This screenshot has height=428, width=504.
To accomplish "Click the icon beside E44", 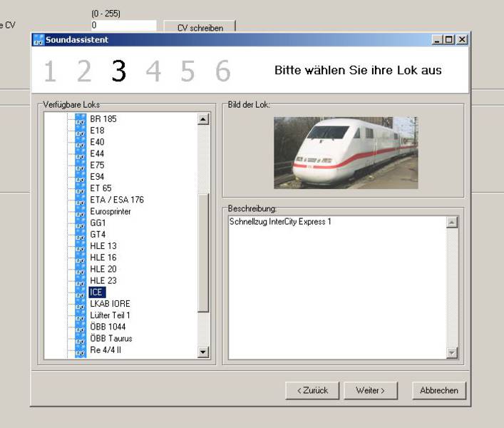I will [x=81, y=153].
